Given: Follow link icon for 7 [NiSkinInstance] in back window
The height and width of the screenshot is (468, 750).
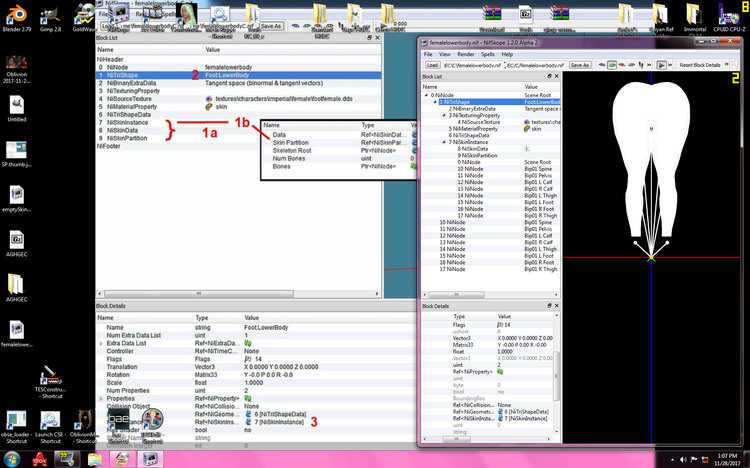Looking at the screenshot, I should (x=248, y=422).
